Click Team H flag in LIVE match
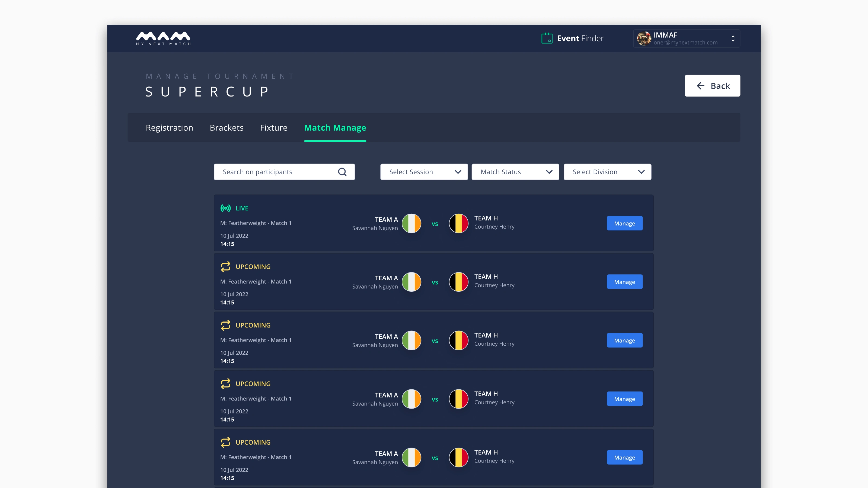The image size is (868, 488). coord(459,223)
